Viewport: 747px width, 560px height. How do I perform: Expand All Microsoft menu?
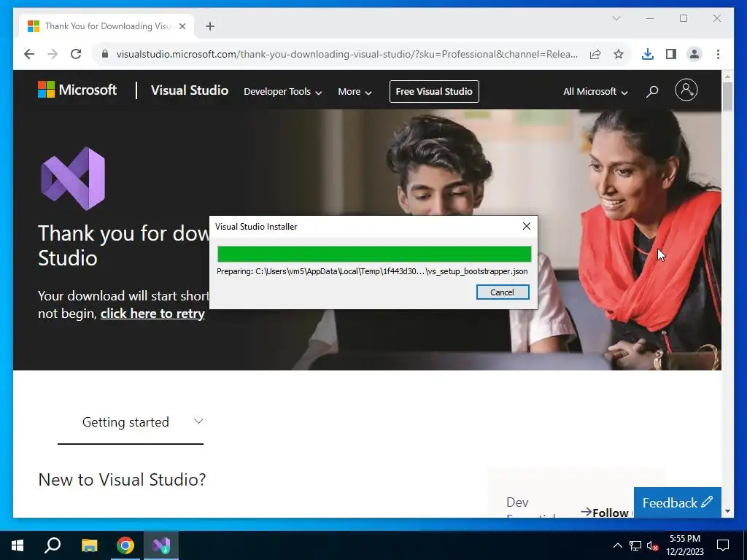click(595, 91)
